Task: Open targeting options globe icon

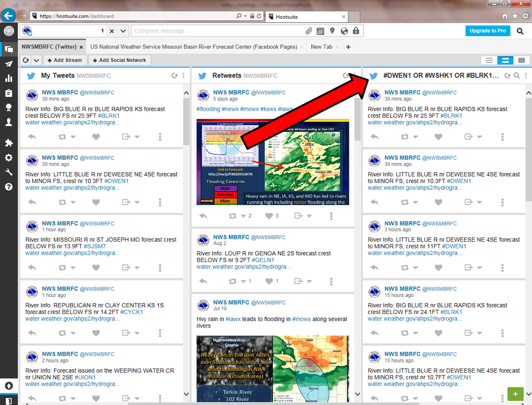Action: pos(344,31)
